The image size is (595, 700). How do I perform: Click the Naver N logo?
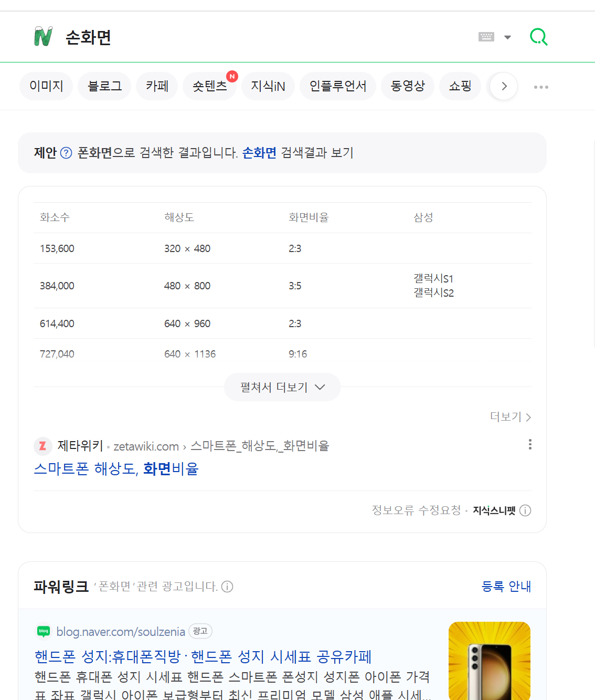pyautogui.click(x=43, y=37)
